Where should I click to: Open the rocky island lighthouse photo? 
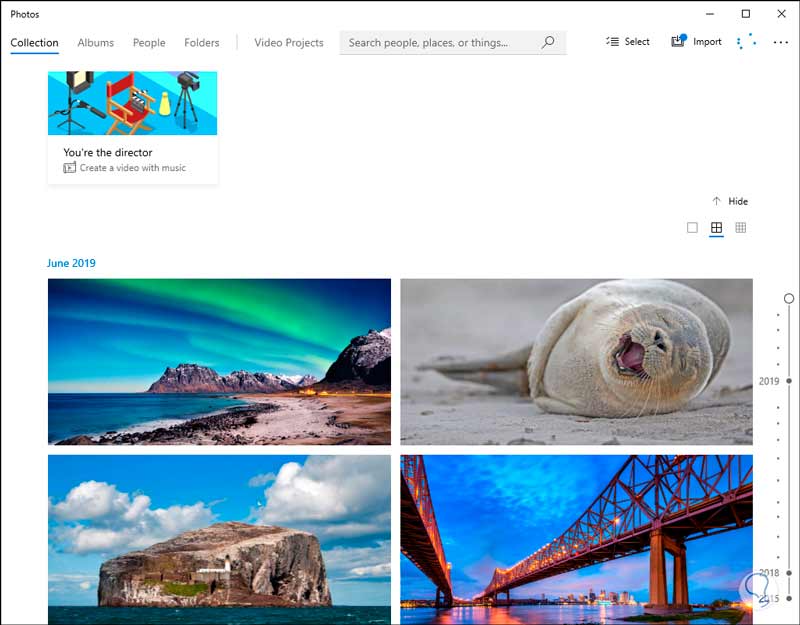pyautogui.click(x=219, y=540)
